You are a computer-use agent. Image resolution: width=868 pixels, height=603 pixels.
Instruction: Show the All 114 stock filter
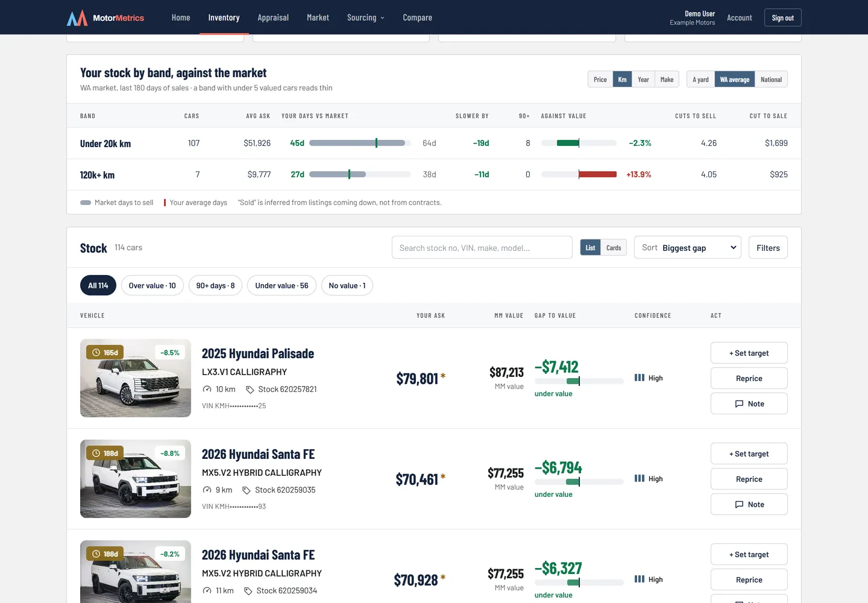pos(98,286)
